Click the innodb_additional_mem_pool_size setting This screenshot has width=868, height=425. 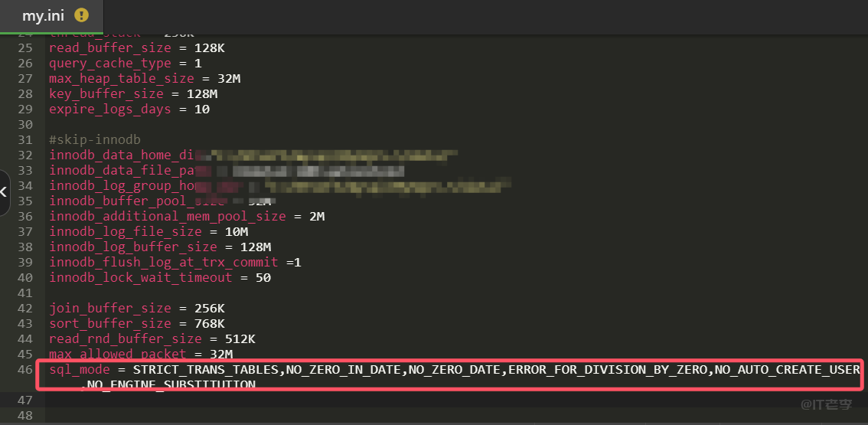(x=167, y=216)
